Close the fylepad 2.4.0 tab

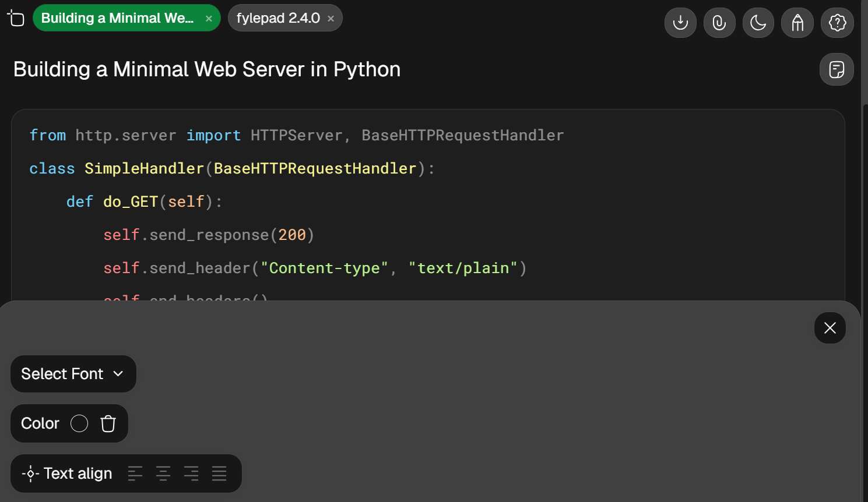[x=331, y=19]
